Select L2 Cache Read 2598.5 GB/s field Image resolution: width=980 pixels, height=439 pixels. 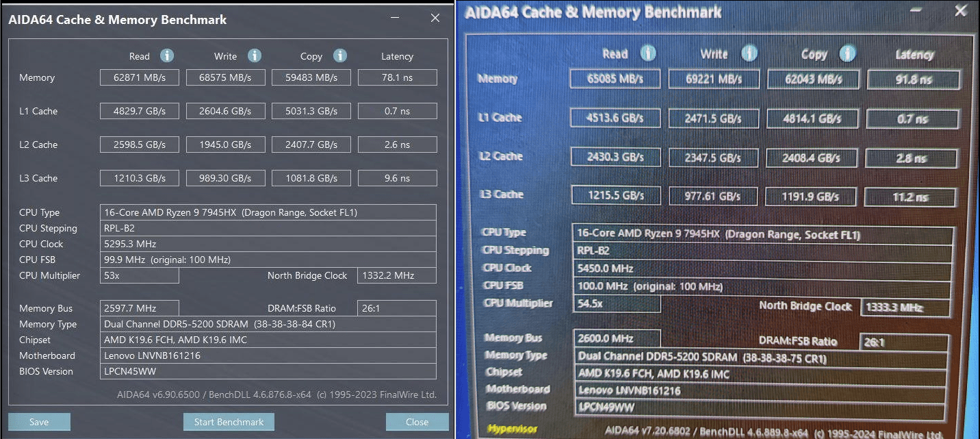139,145
